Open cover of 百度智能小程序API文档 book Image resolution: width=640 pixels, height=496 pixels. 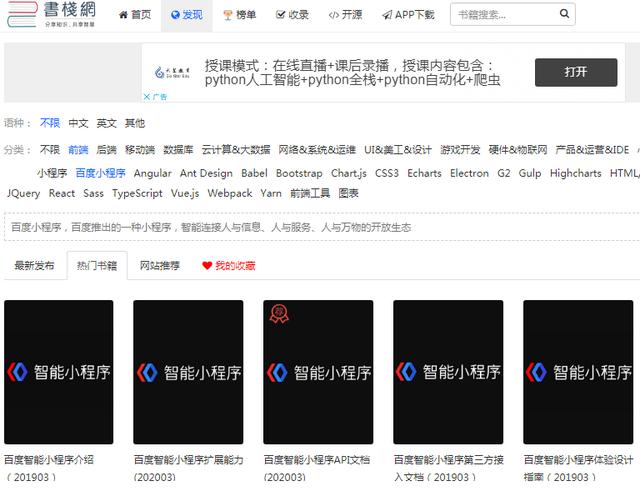[318, 372]
